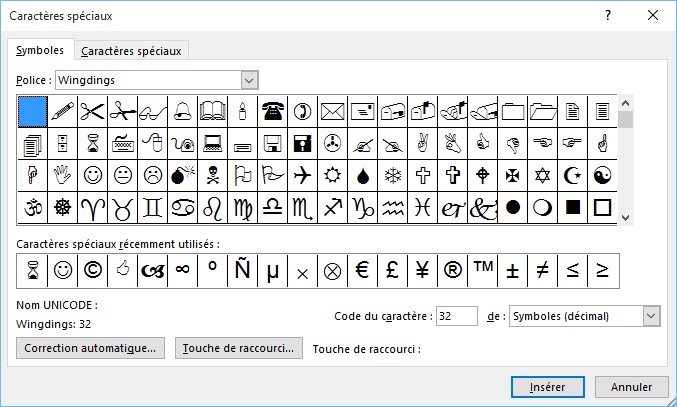Click the Code du caractère field
The image size is (677, 407).
coord(456,316)
